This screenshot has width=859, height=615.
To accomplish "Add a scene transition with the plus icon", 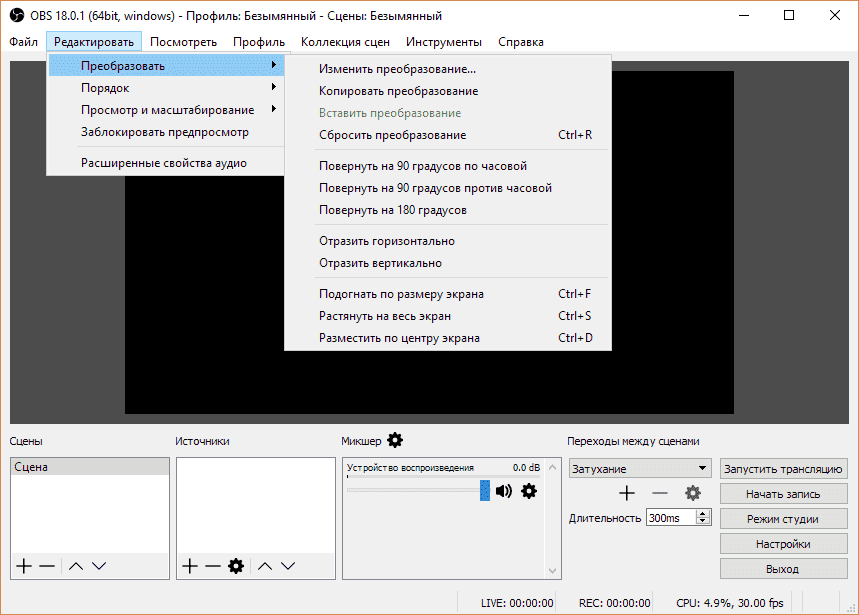I will (627, 493).
